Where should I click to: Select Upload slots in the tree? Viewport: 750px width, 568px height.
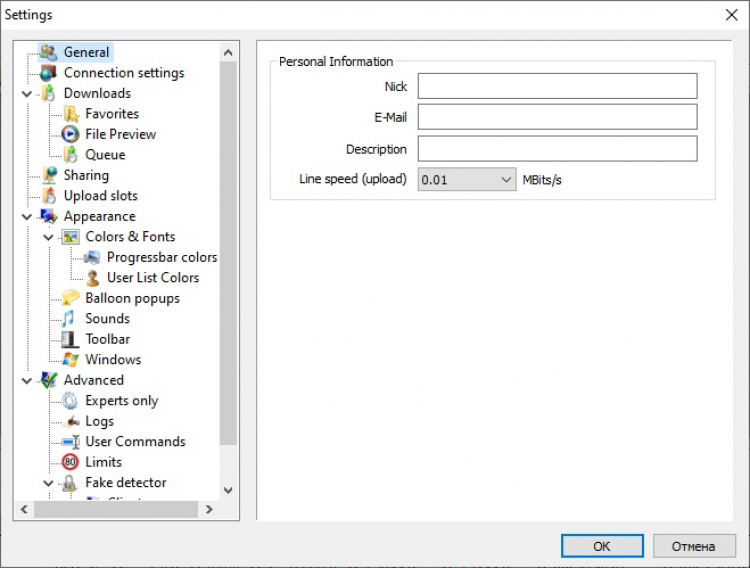[x=100, y=196]
